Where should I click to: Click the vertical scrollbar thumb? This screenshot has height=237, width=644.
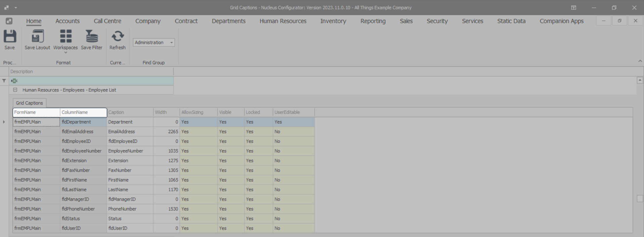tap(640, 199)
